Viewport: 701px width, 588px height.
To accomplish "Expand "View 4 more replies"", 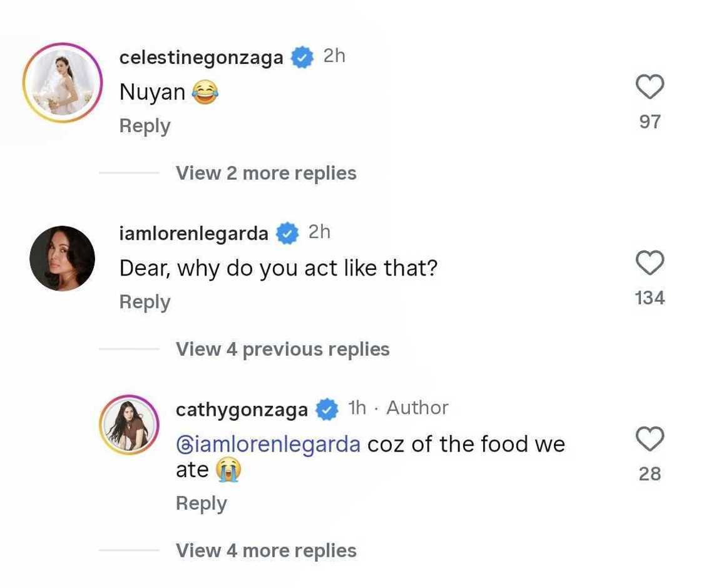I will click(266, 551).
